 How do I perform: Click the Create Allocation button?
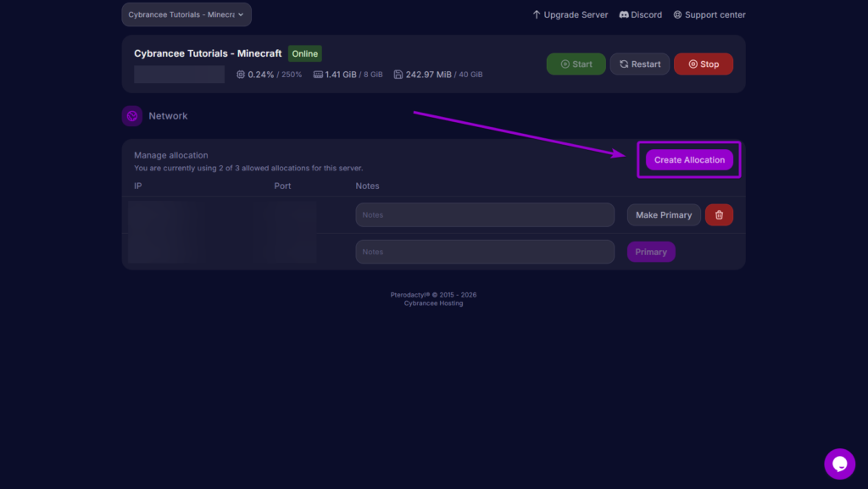688,159
